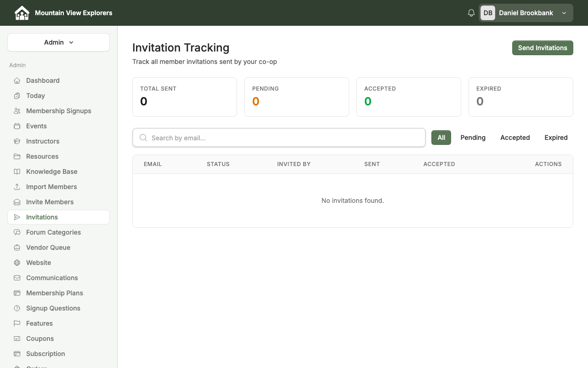Click the search magnifier icon
The image size is (588, 368).
click(x=143, y=138)
